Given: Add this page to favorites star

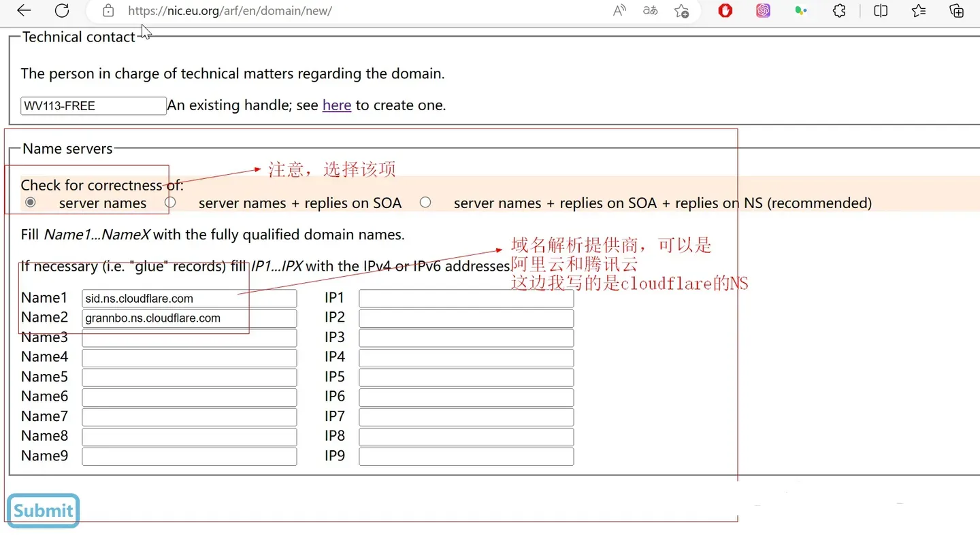Looking at the screenshot, I should (681, 11).
